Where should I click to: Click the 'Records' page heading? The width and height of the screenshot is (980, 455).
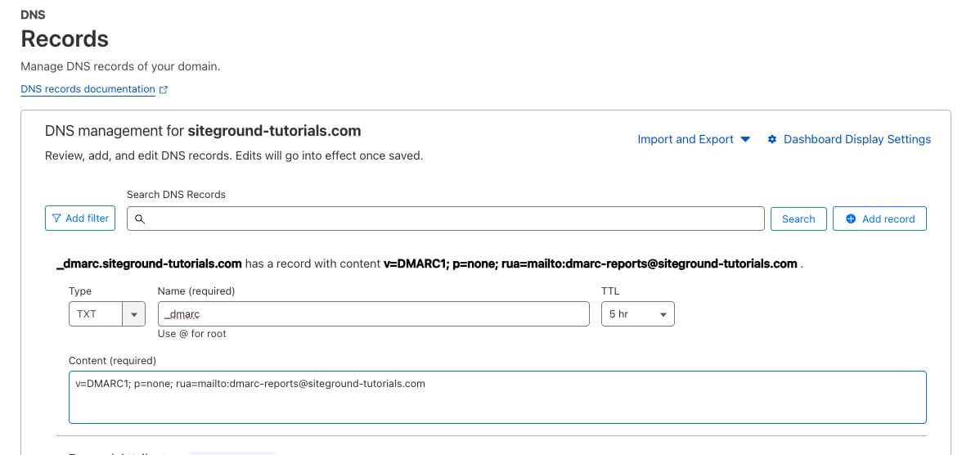point(65,38)
